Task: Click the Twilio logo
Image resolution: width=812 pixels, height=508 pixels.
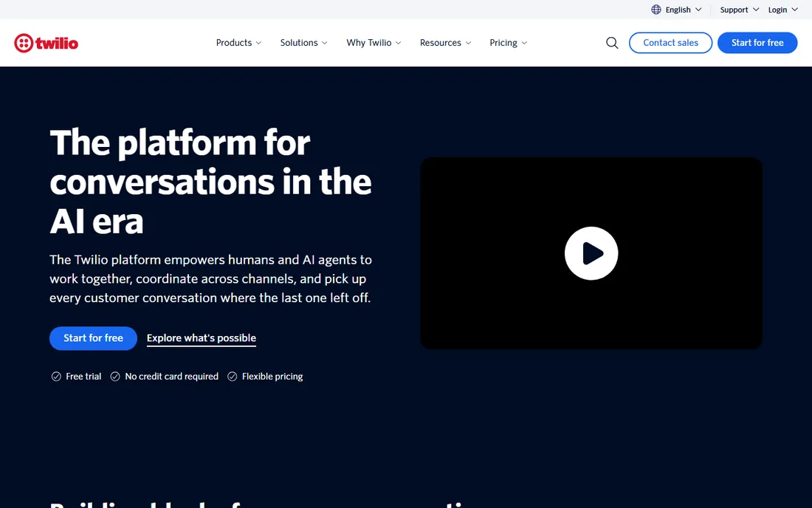Action: coord(46,43)
